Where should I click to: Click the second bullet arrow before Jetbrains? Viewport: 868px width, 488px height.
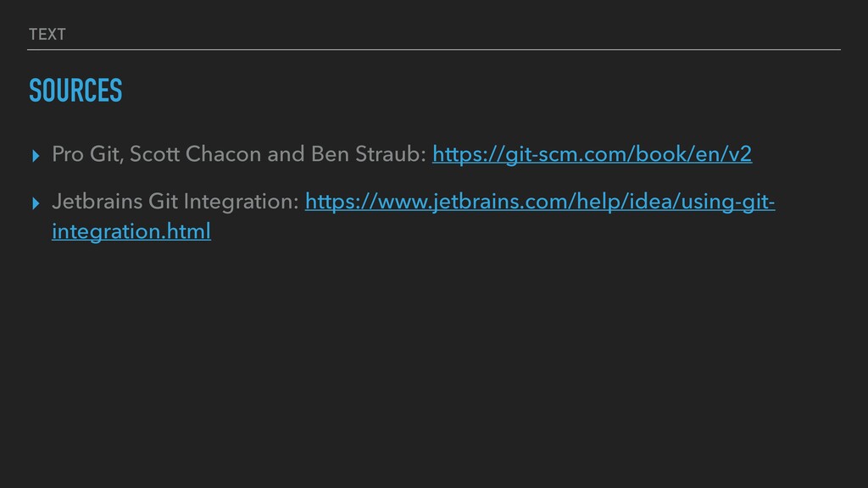click(x=35, y=205)
